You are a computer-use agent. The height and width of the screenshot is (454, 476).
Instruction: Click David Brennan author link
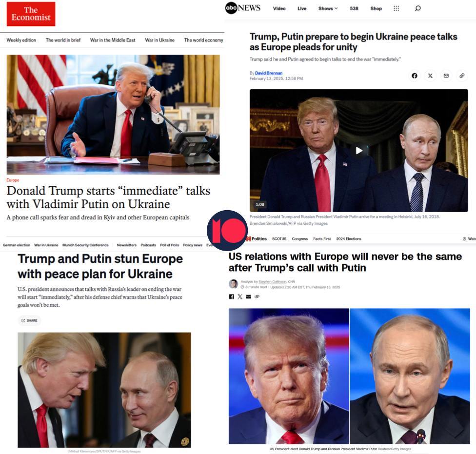[269, 73]
